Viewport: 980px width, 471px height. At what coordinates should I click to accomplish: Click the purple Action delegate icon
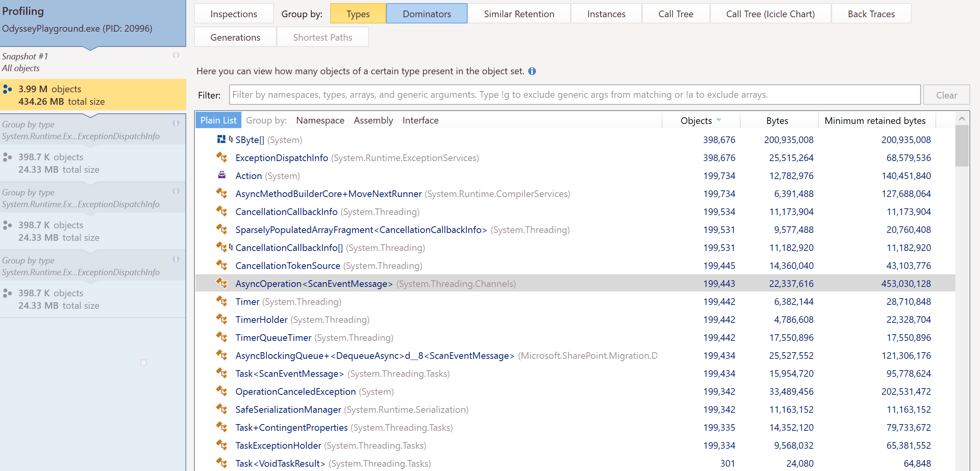[x=222, y=176]
